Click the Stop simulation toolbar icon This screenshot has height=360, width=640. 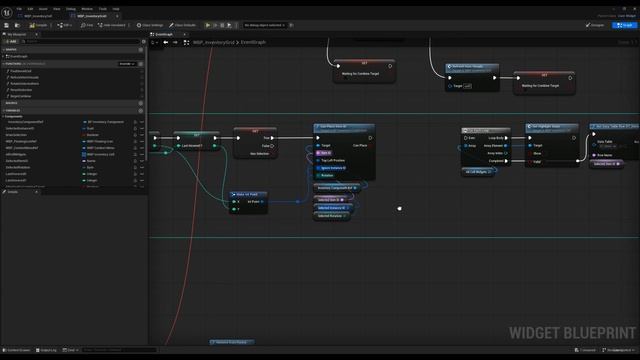tap(222, 25)
